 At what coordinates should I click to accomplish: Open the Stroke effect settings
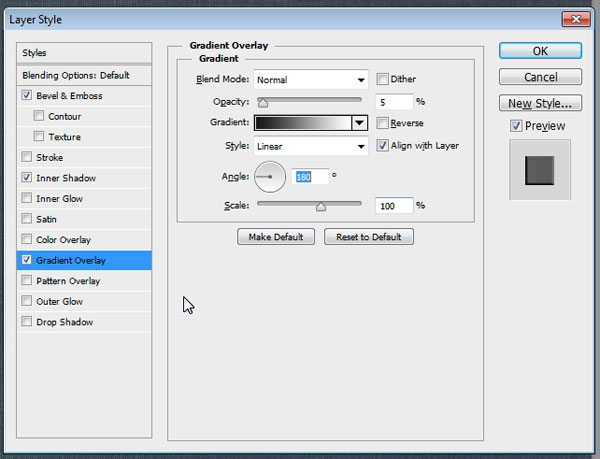click(x=49, y=157)
